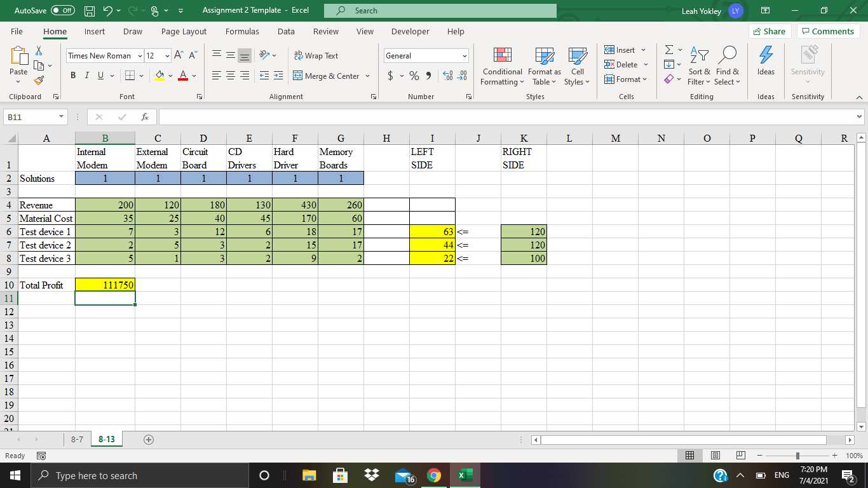Increase decimal places
This screenshot has width=868, height=488.
click(x=447, y=76)
